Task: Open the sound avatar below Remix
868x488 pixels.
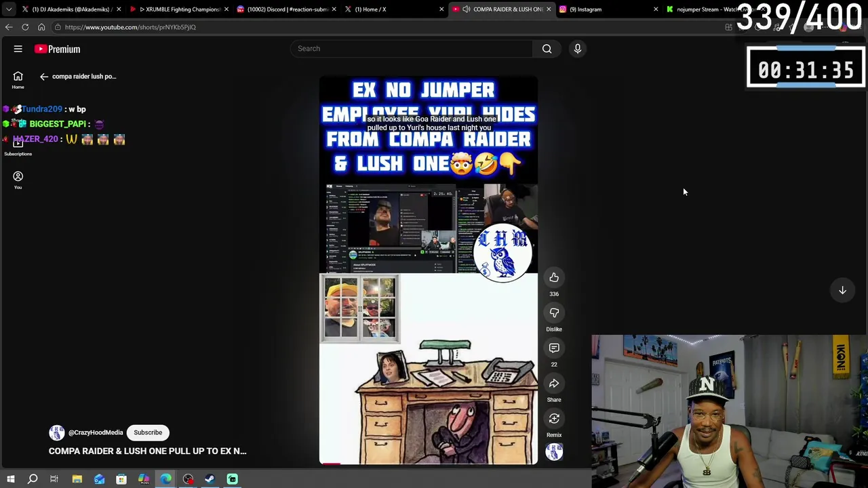Action: pos(554,452)
